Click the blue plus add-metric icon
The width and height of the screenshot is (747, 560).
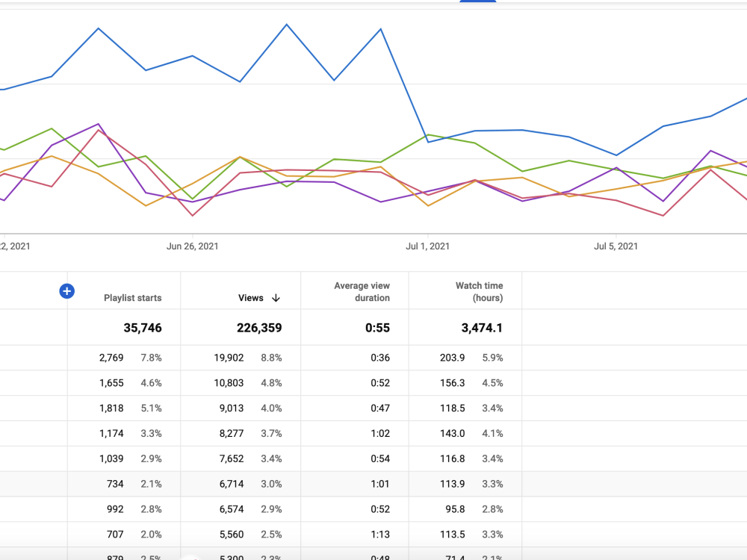[x=66, y=291]
